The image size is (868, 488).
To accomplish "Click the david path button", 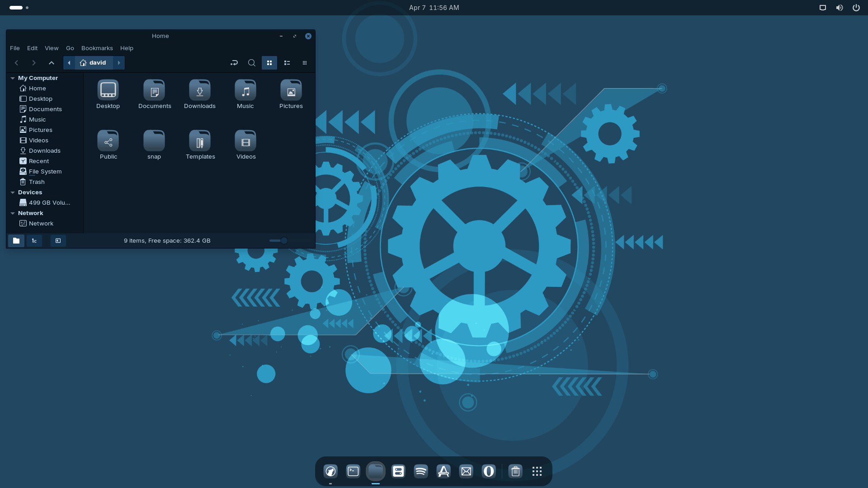I will [x=94, y=63].
